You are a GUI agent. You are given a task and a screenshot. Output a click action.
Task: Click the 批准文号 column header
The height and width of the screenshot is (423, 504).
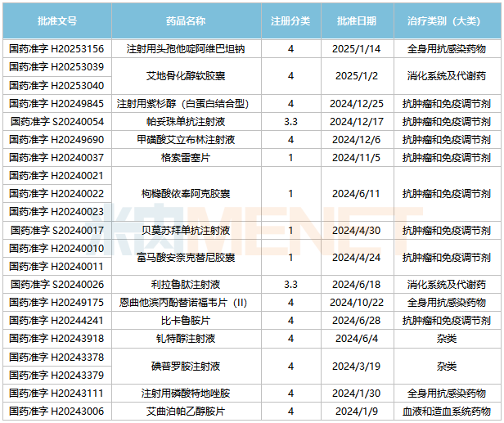click(x=57, y=21)
